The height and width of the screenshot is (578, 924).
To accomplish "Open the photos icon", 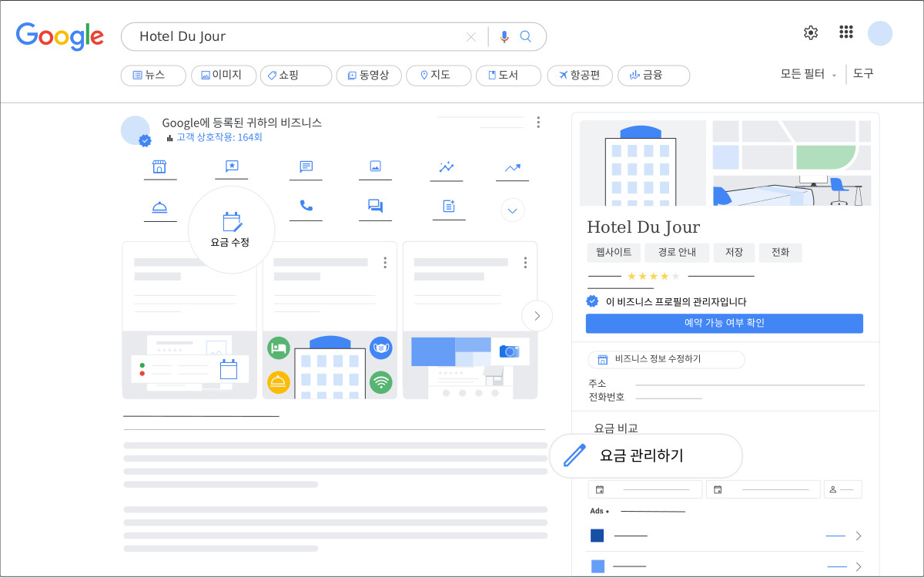I will point(375,166).
